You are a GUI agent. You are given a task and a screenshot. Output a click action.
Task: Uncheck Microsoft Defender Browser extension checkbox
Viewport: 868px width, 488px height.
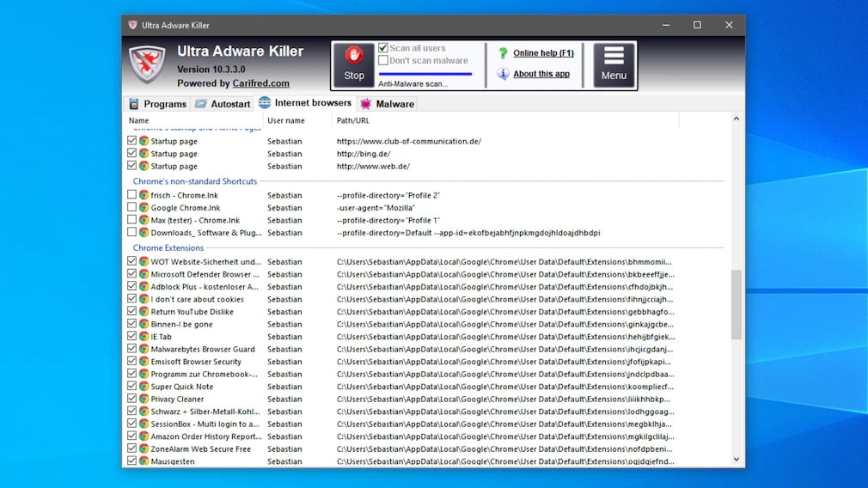(x=131, y=273)
